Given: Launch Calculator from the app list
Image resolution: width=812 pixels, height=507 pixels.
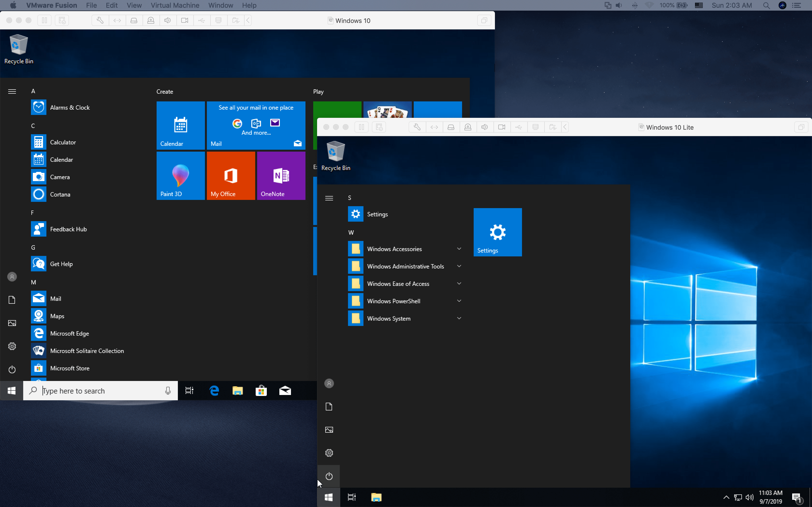Looking at the screenshot, I should (63, 142).
